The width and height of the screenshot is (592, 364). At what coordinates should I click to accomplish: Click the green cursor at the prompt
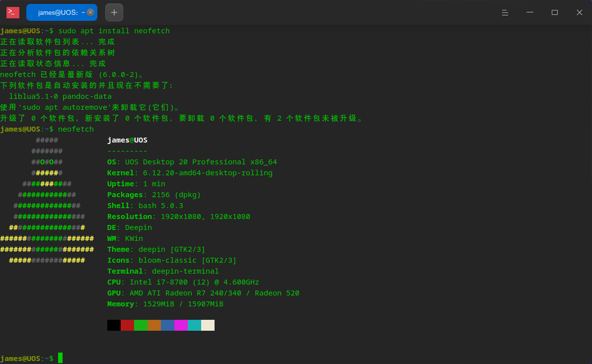point(61,358)
